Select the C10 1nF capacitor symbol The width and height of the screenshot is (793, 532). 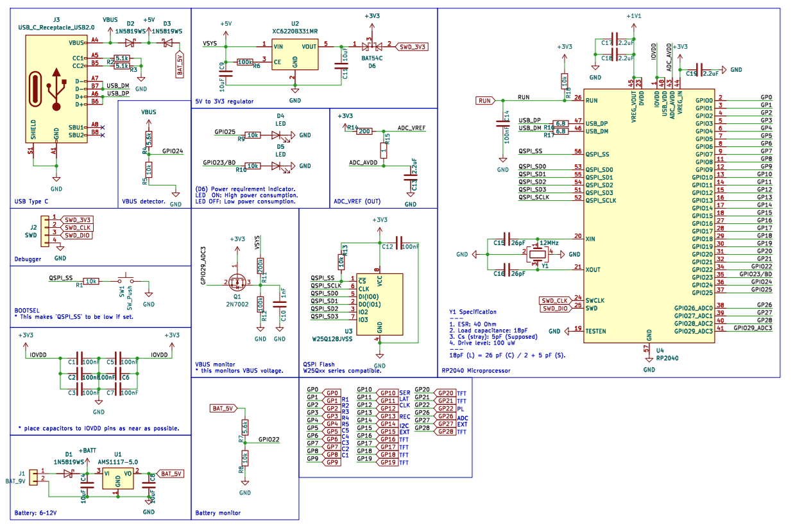pos(280,301)
